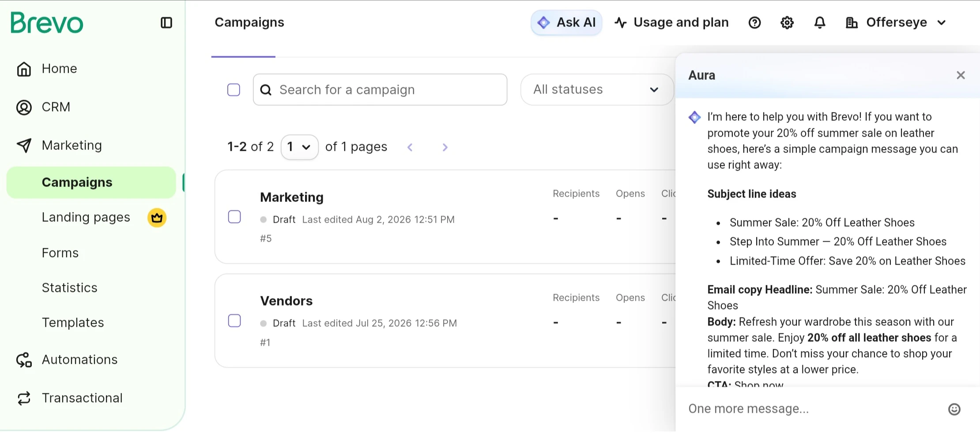Select Campaigns in the sidebar
This screenshot has width=980, height=433.
click(91, 183)
